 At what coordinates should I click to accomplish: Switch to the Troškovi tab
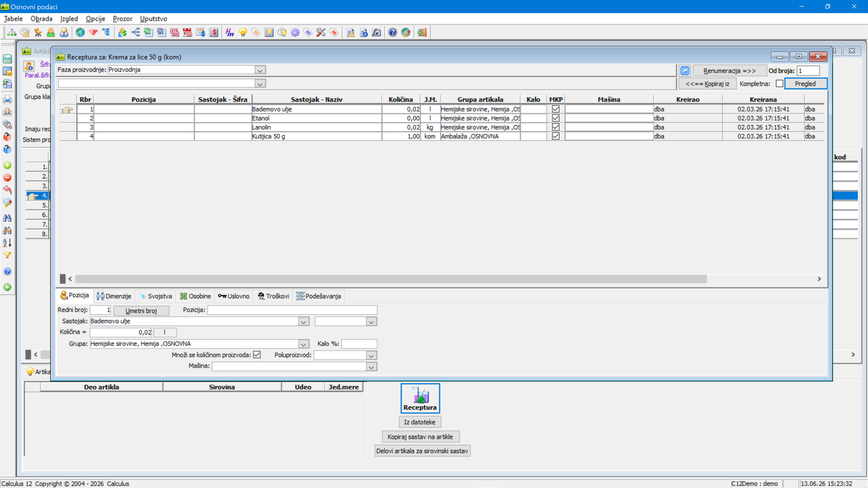tap(273, 296)
